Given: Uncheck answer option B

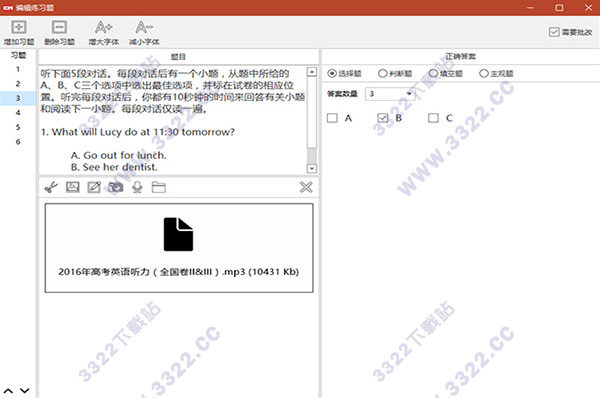Looking at the screenshot, I should [383, 118].
